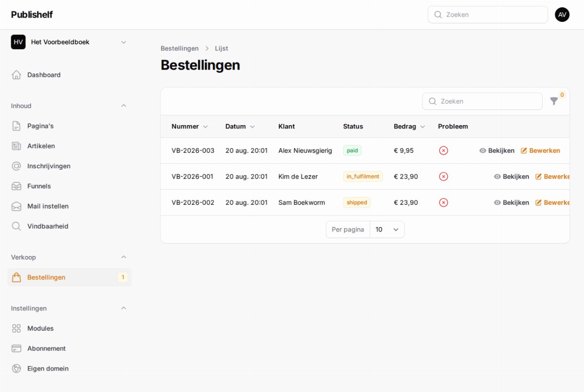Click order number VB-2026-003
The image size is (584, 392).
tap(193, 151)
